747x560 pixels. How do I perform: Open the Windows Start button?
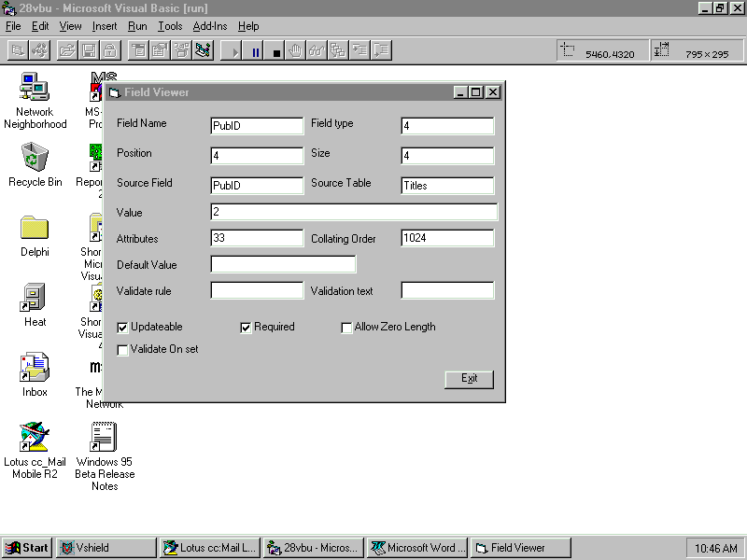tap(27, 548)
